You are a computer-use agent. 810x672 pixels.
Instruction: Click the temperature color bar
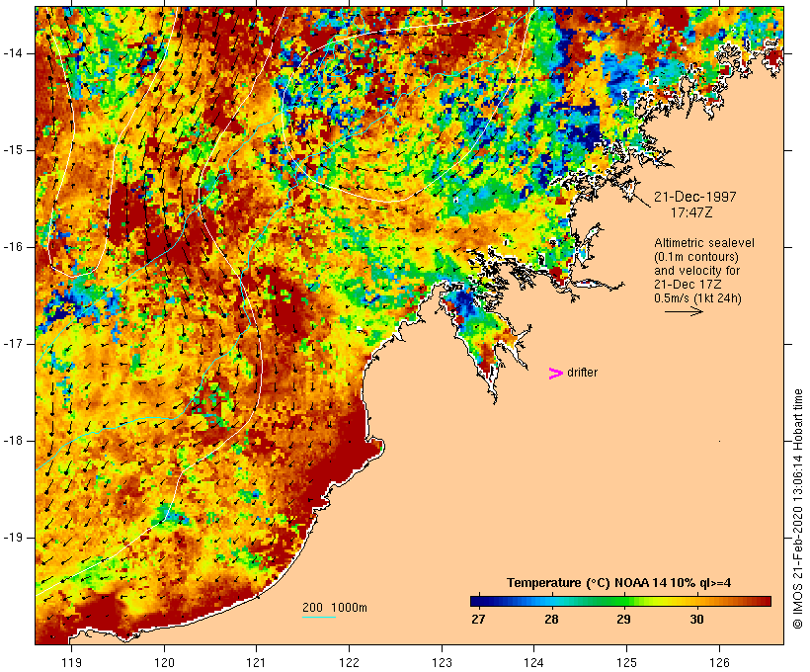620,601
